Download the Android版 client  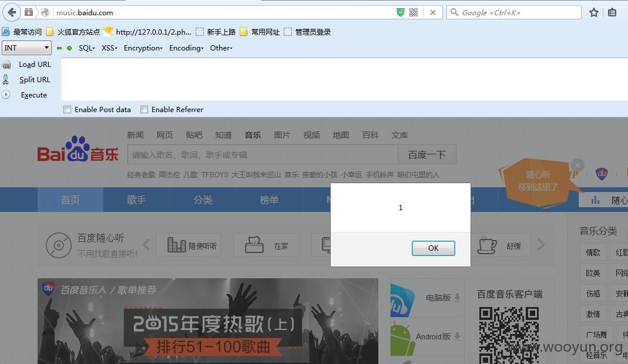pyautogui.click(x=427, y=337)
